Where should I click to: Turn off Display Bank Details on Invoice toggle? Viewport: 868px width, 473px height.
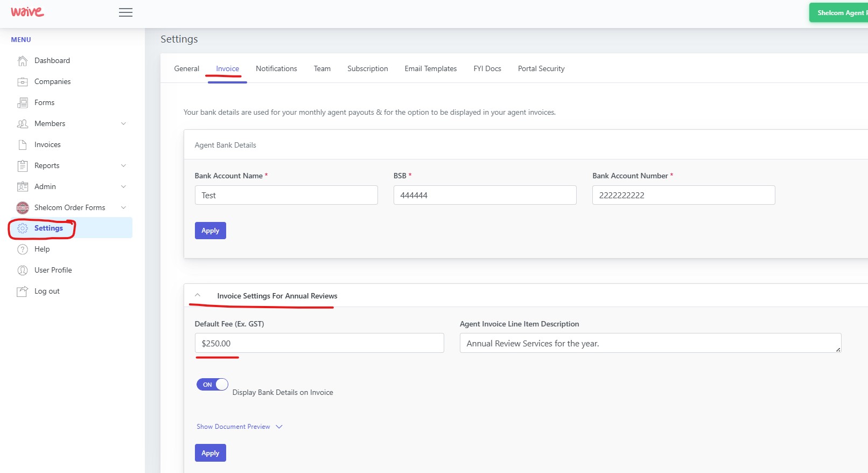coord(212,385)
